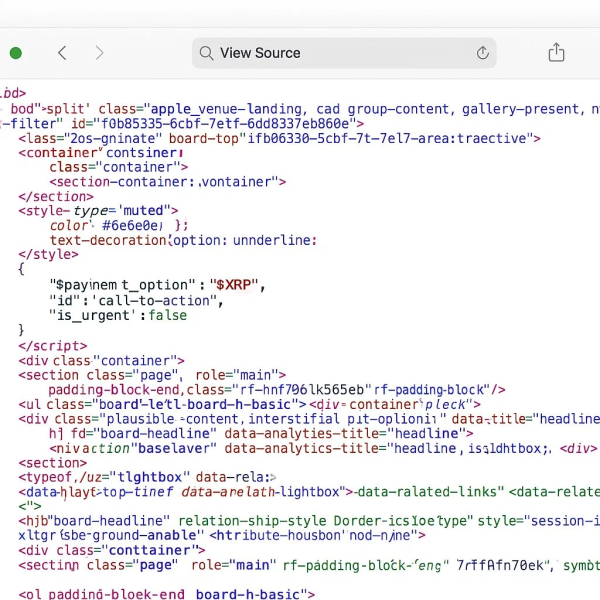The width and height of the screenshot is (600, 600).
Task: Focus the View Source address field
Action: pos(344,53)
